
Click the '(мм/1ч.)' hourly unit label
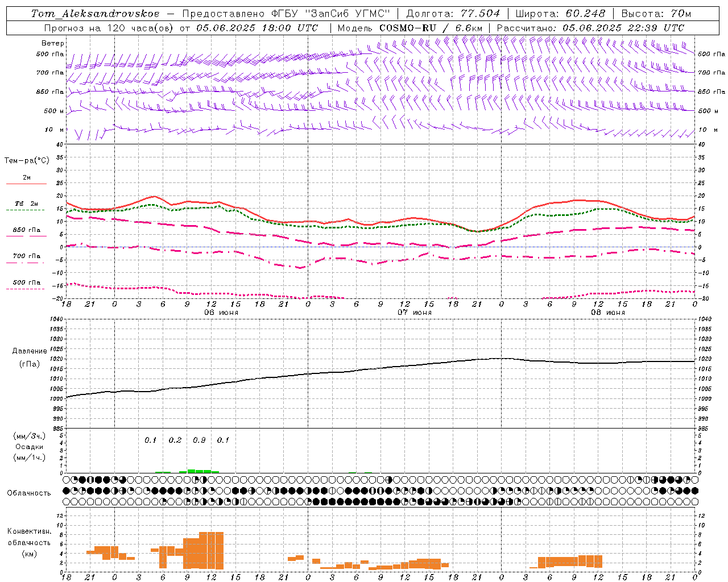[30, 458]
